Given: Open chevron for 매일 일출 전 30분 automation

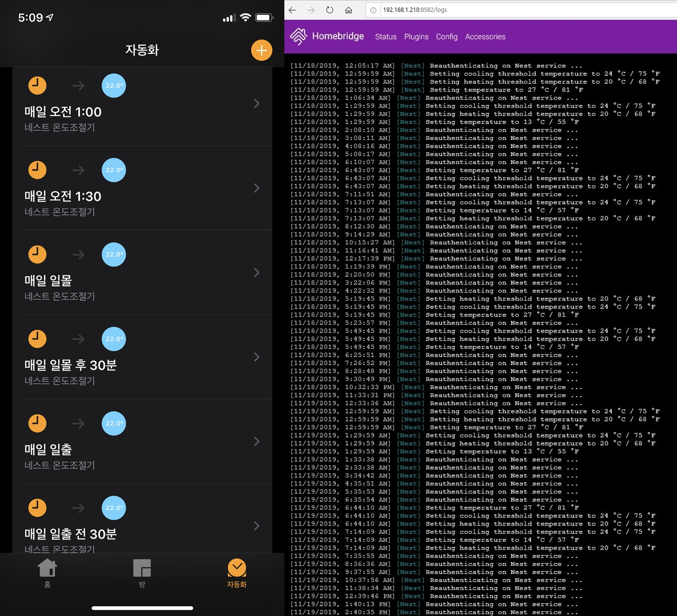Looking at the screenshot, I should click(256, 526).
